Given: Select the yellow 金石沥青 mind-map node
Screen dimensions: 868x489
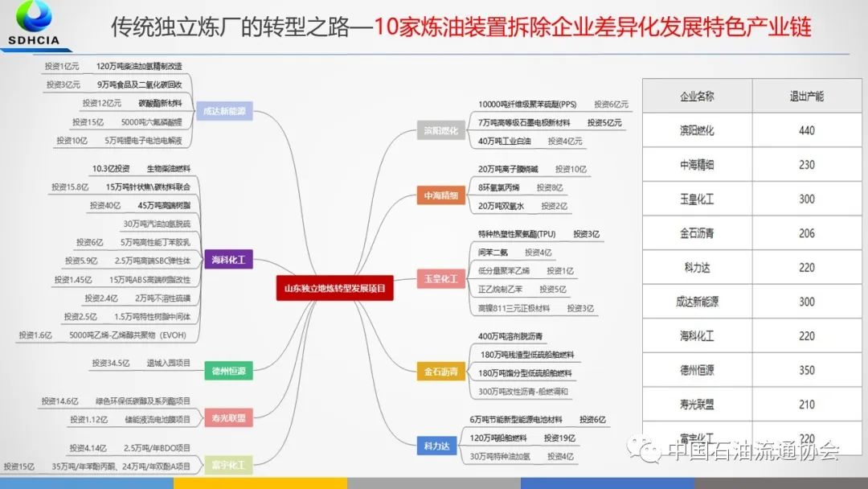Looking at the screenshot, I should coord(440,371).
